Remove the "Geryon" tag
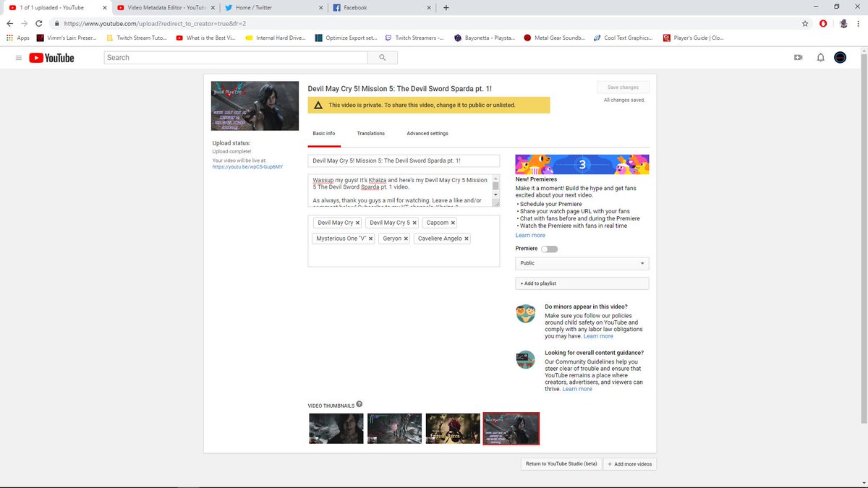This screenshot has width=868, height=488. pyautogui.click(x=406, y=239)
